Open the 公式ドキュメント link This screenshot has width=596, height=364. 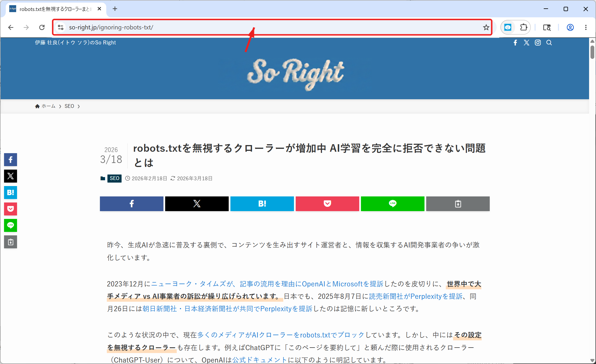pyautogui.click(x=260, y=360)
